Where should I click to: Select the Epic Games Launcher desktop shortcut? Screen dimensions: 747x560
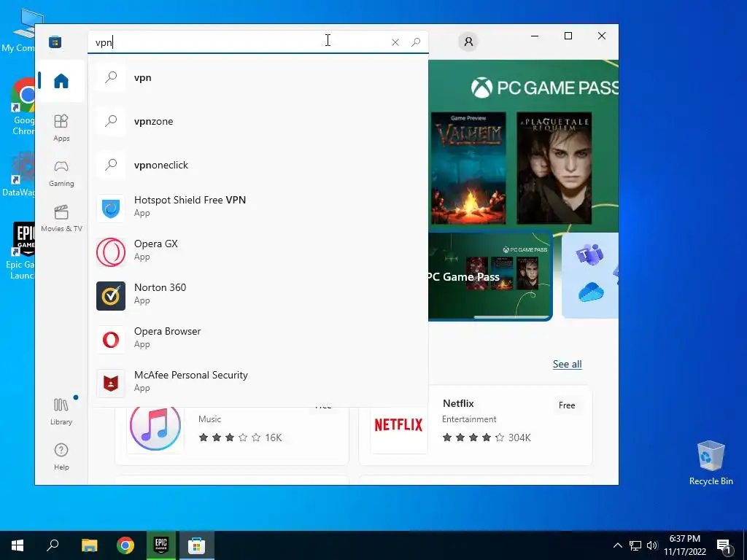tap(20, 251)
